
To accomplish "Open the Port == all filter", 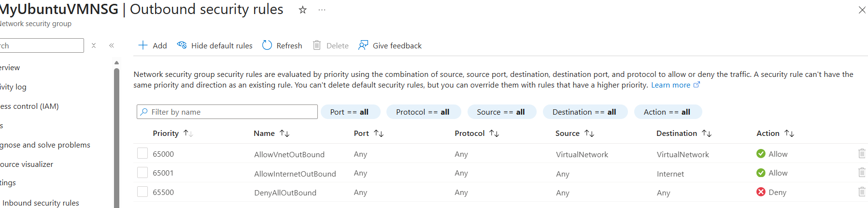I will click(350, 112).
